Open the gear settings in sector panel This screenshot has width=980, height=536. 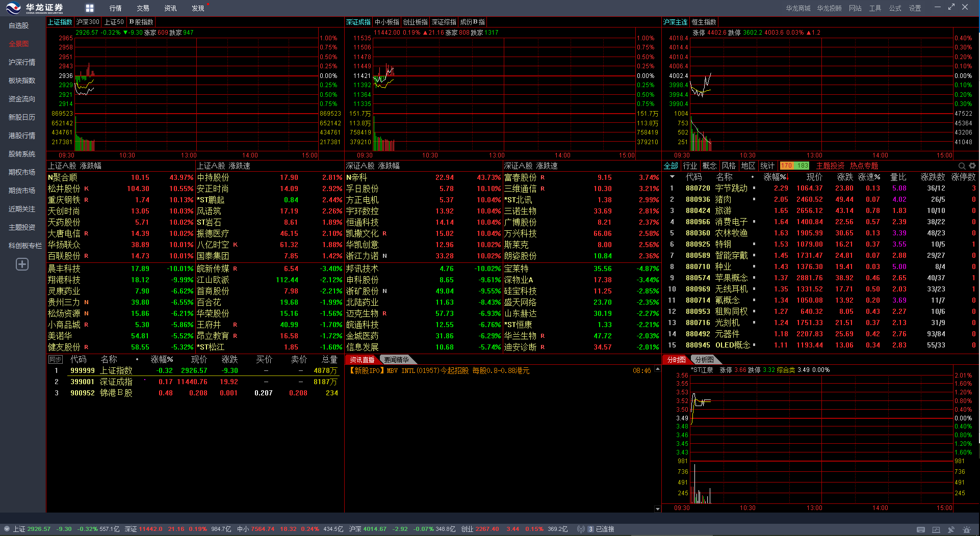click(972, 166)
